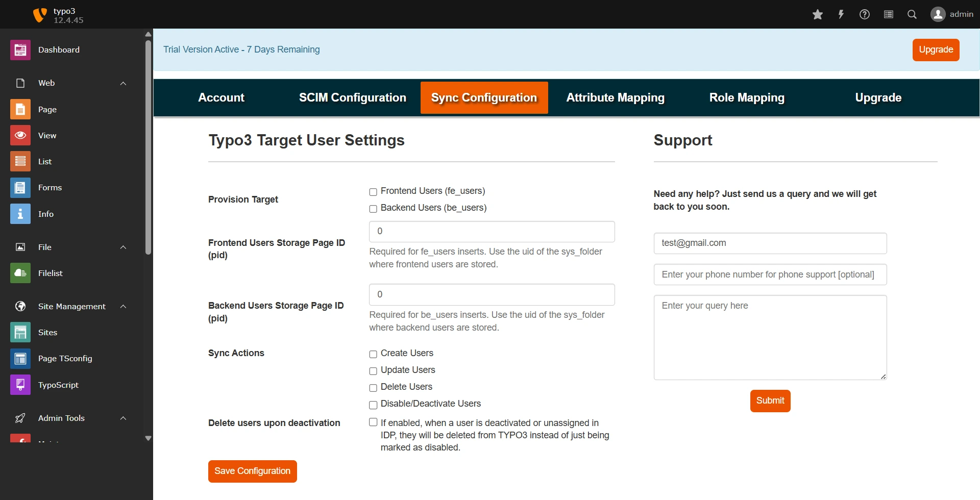Collapse the Admin Tools group chevron
The width and height of the screenshot is (980, 500).
tap(123, 418)
